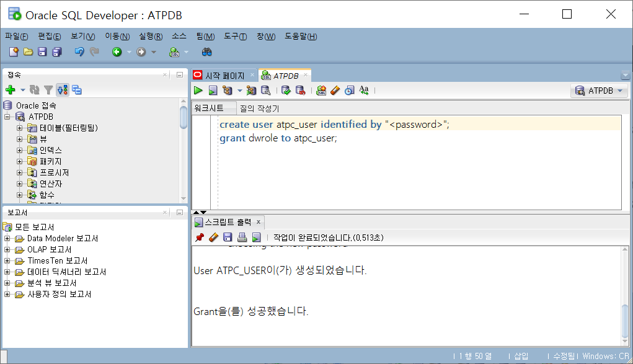Open dropdown arrow beside Back navigation icon
Viewport: 633px width, 364px height.
click(x=129, y=52)
